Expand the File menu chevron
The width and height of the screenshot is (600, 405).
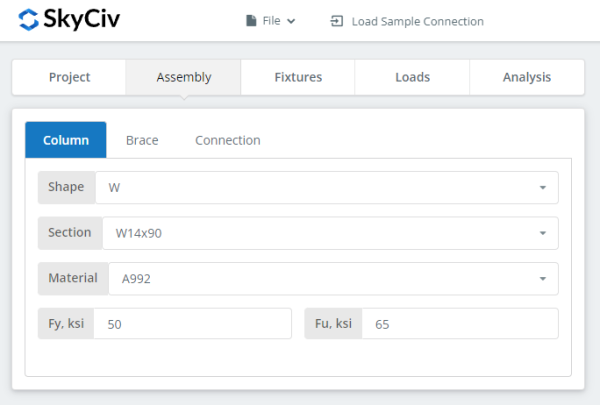(291, 21)
